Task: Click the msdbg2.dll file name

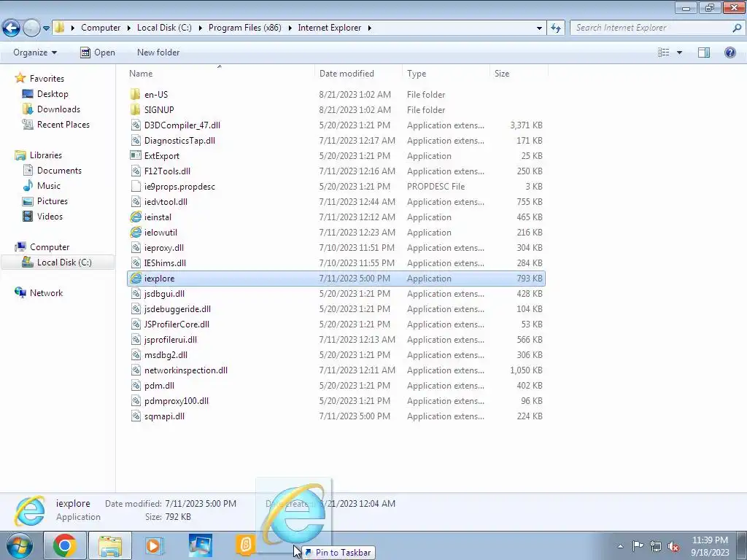Action: click(x=166, y=355)
